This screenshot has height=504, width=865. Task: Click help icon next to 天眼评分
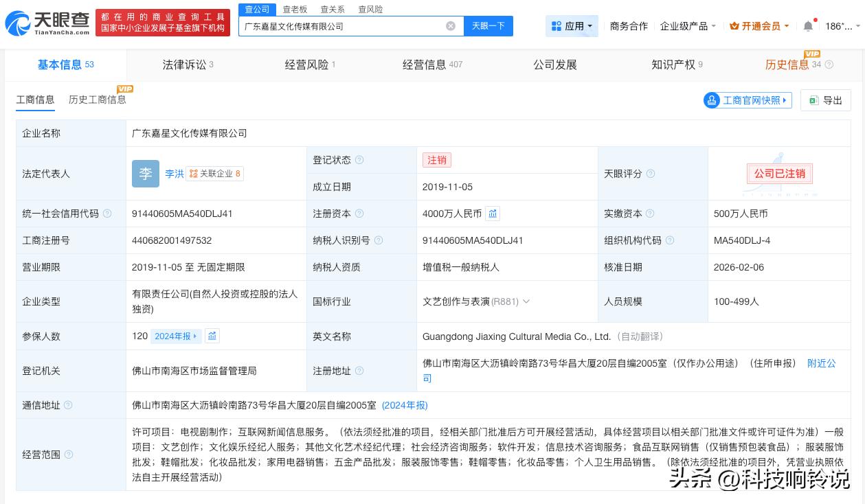click(x=651, y=174)
